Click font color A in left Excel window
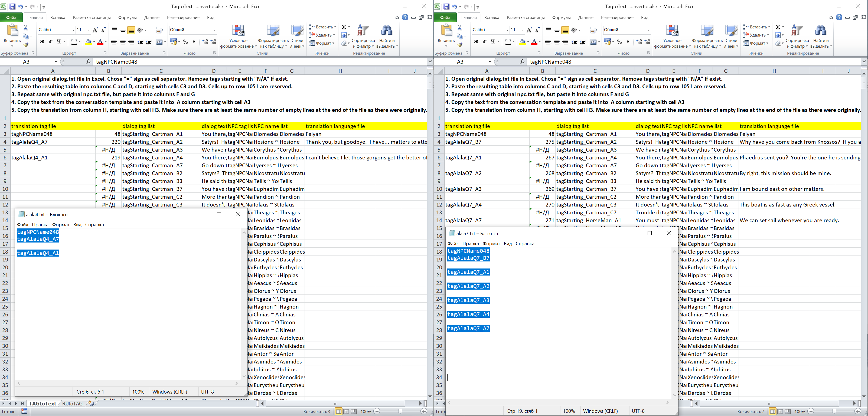The image size is (868, 416). click(x=100, y=42)
